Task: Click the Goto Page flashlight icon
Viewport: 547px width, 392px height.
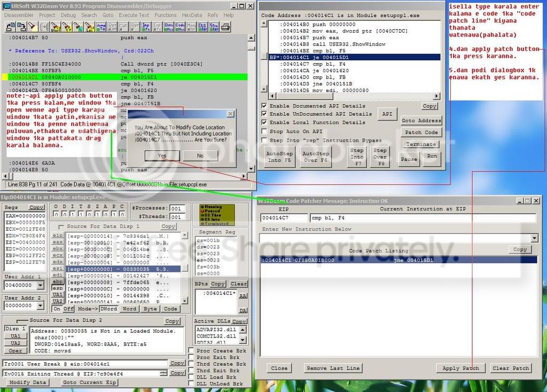Action: [x=78, y=27]
